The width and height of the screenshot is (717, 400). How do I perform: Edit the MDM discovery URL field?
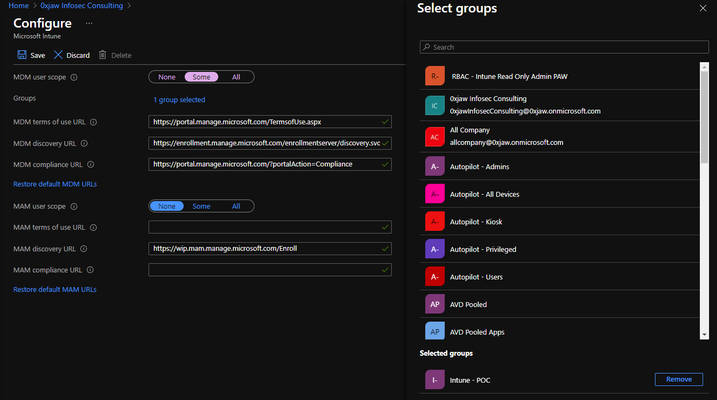pyautogui.click(x=270, y=143)
